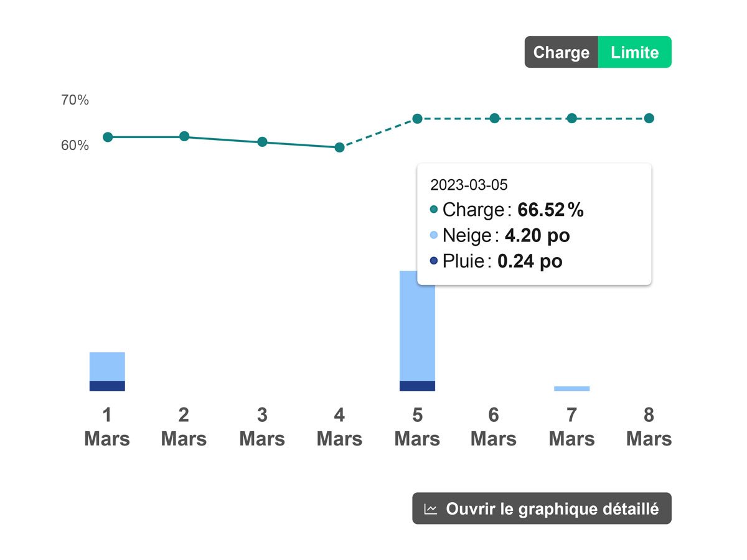Click the March 5 dark blue rain bar
Screen dimensions: 747x560
click(417, 386)
